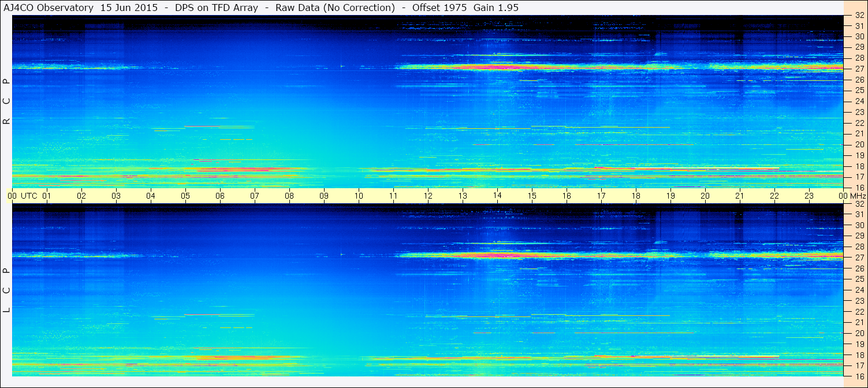Select the 14 hour mark on time axis
The width and height of the screenshot is (868, 388).
[497, 195]
